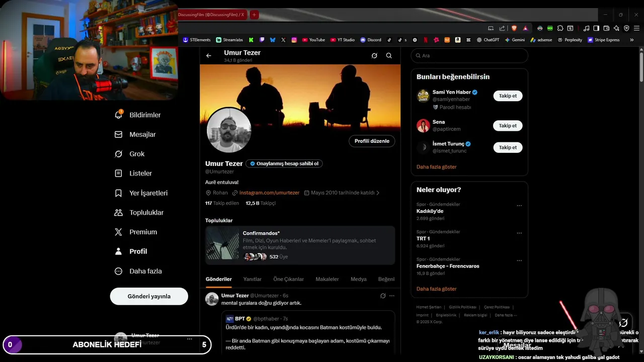Switch to the Medya tab
Viewport: 644px width, 362px height.
tap(359, 279)
